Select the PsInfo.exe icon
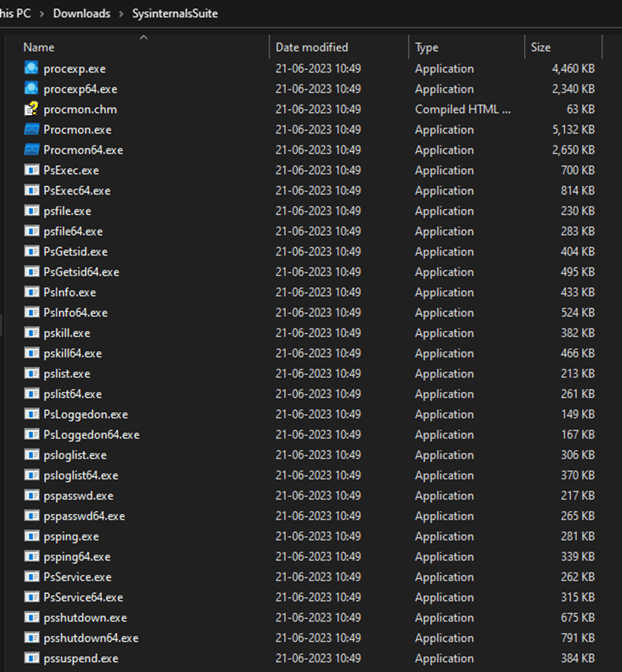This screenshot has width=622, height=672. click(31, 292)
